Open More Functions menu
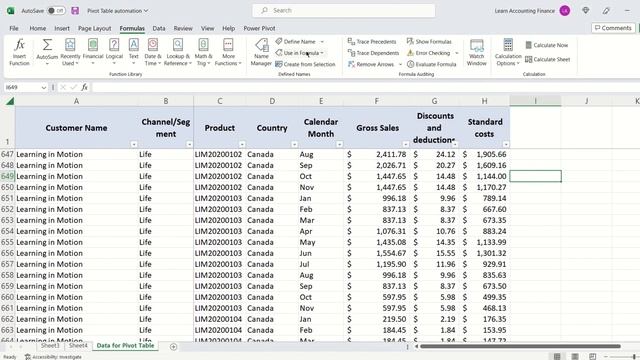This screenshot has height=360, width=640. [228, 51]
